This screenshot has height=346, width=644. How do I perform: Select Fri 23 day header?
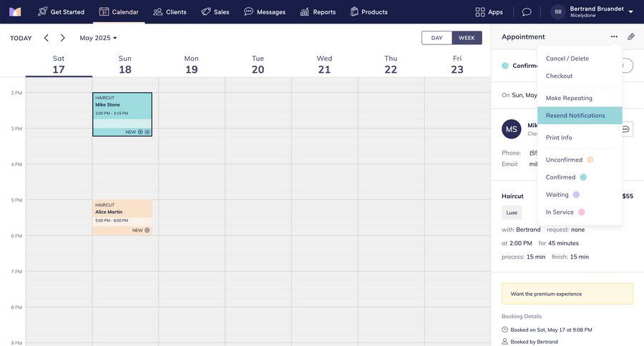pos(457,65)
